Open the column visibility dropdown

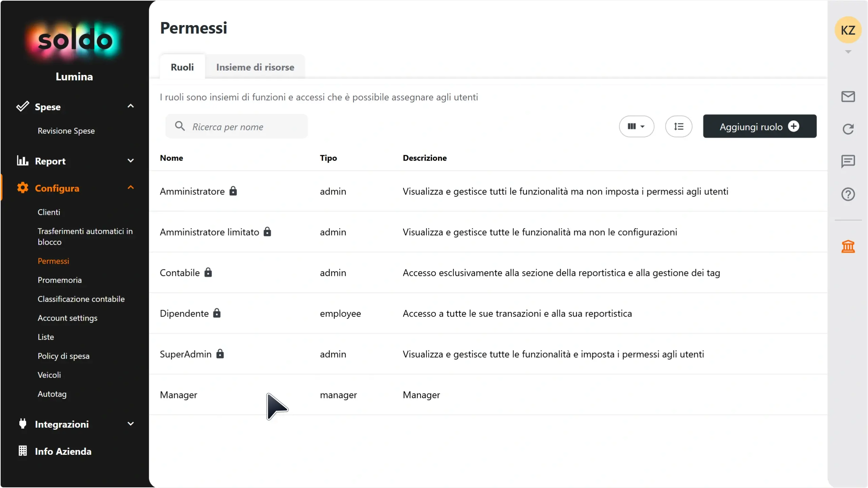tap(636, 126)
